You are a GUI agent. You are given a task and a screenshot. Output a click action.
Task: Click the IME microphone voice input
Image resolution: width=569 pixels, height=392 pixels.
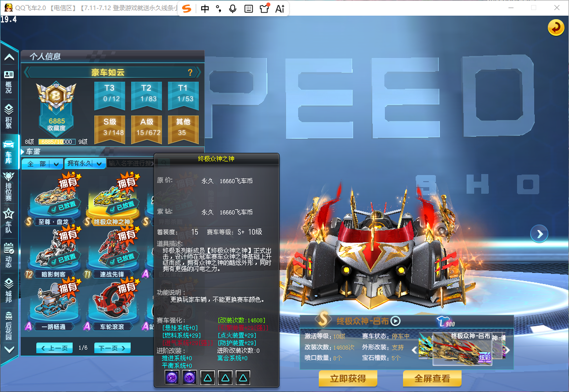point(233,9)
